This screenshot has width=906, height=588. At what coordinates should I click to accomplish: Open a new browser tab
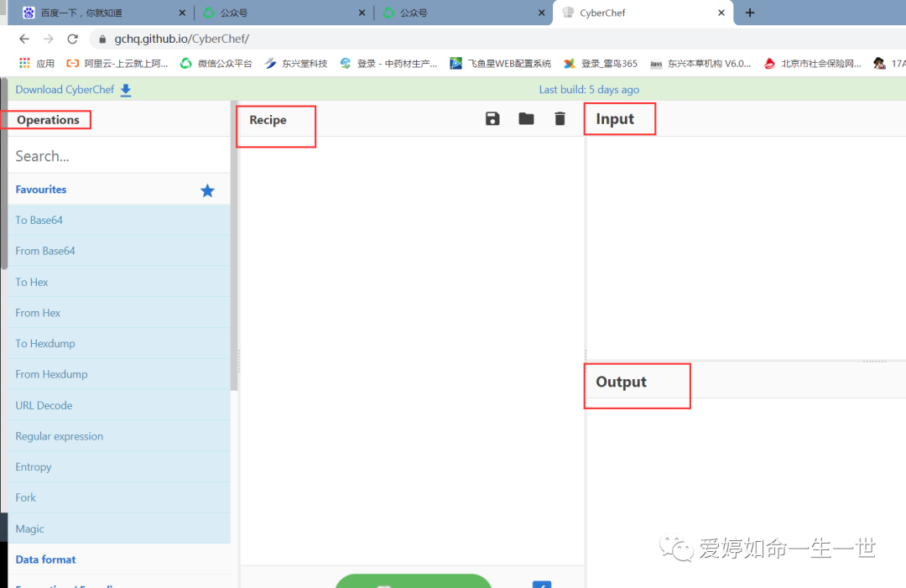[749, 13]
